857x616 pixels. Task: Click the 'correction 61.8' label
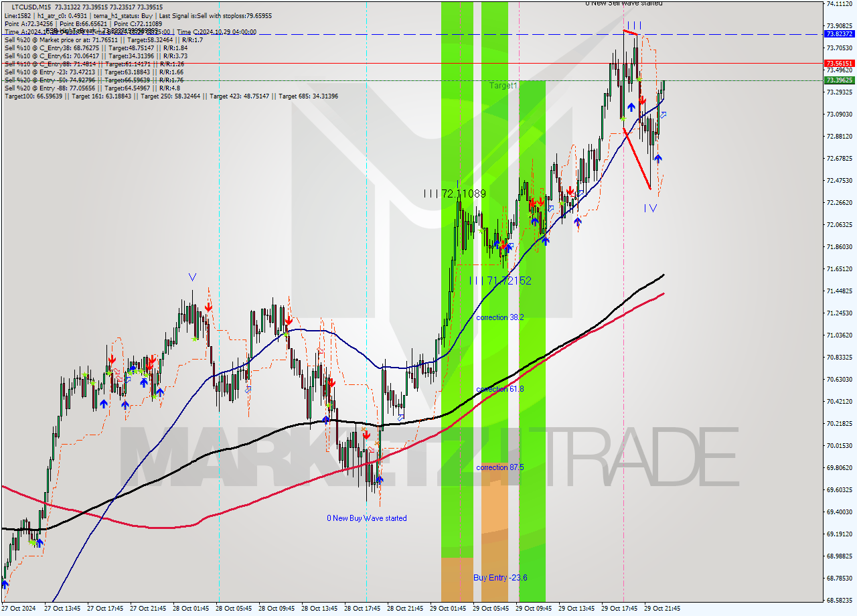click(x=500, y=389)
